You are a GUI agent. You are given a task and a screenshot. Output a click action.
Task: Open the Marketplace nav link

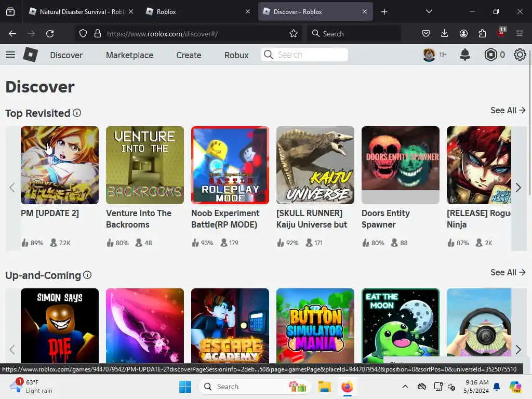coord(129,55)
